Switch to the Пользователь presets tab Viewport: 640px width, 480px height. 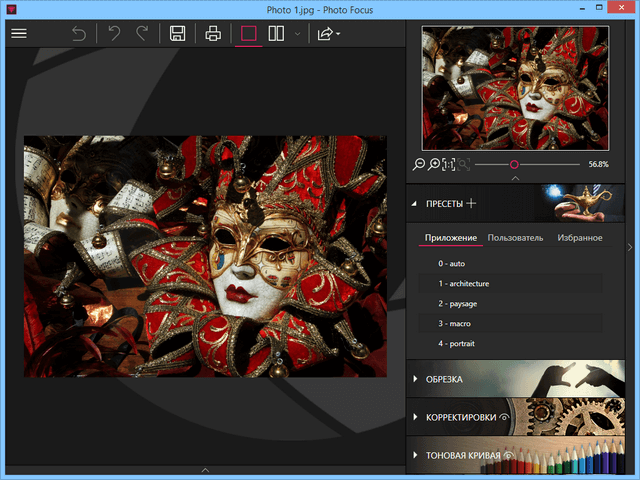pos(514,238)
